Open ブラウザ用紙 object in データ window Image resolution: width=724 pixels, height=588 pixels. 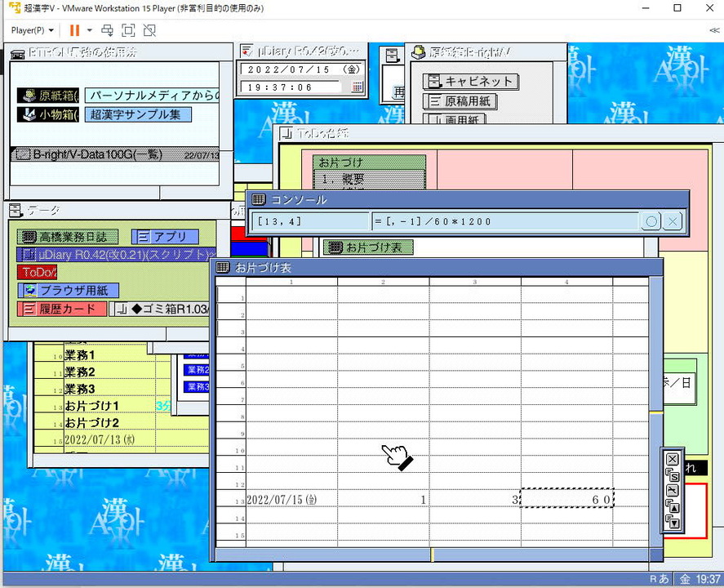(69, 290)
